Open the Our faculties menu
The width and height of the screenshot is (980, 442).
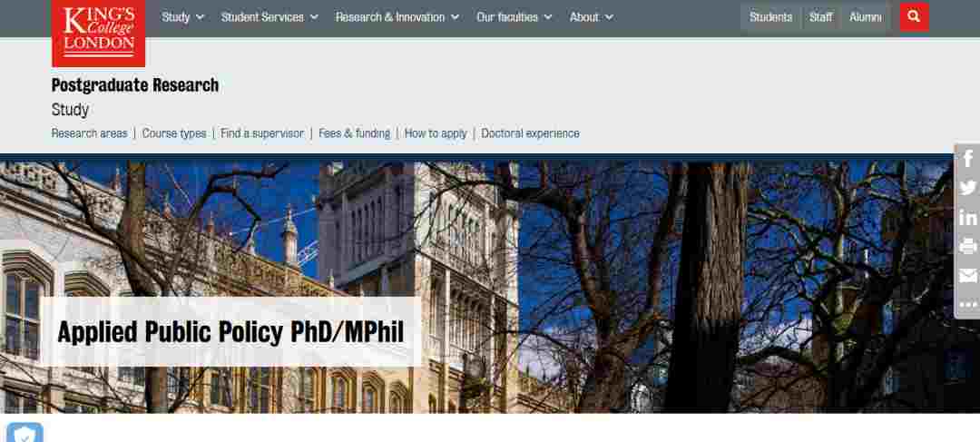click(514, 17)
